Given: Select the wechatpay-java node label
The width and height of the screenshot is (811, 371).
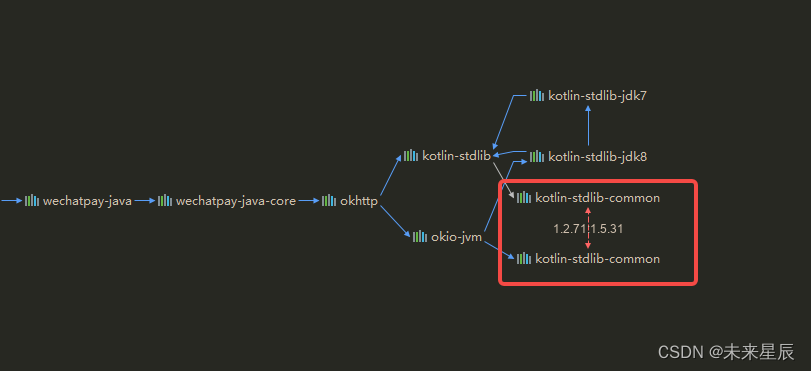Looking at the screenshot, I should [x=87, y=201].
